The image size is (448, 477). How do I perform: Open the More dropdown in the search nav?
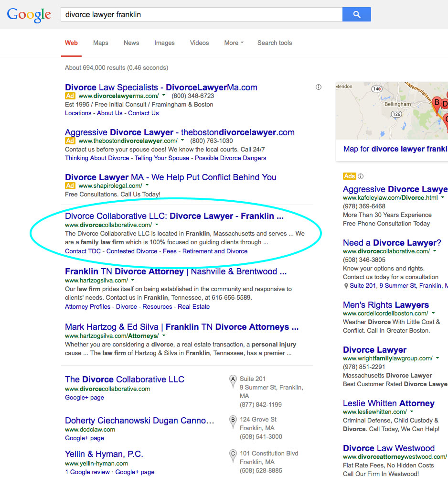234,43
